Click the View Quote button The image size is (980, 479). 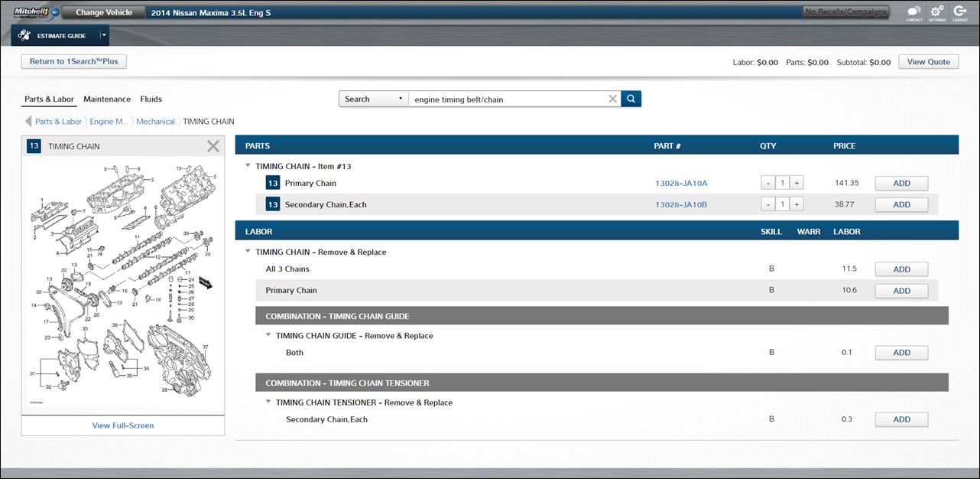coord(928,62)
